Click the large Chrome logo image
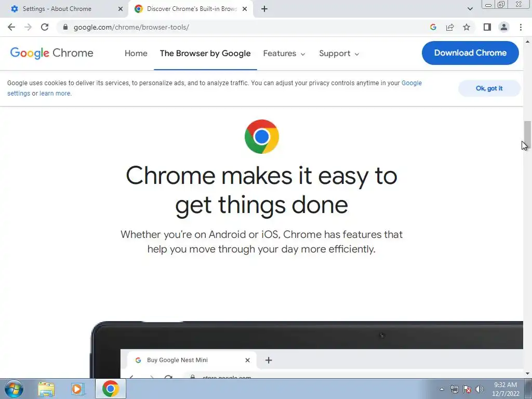Image resolution: width=532 pixels, height=399 pixels. click(x=262, y=137)
